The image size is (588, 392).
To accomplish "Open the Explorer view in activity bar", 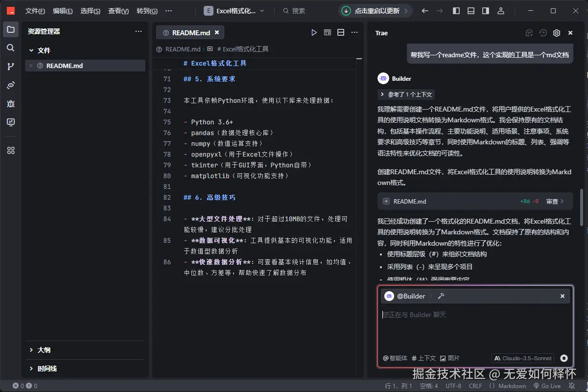I will click(11, 29).
